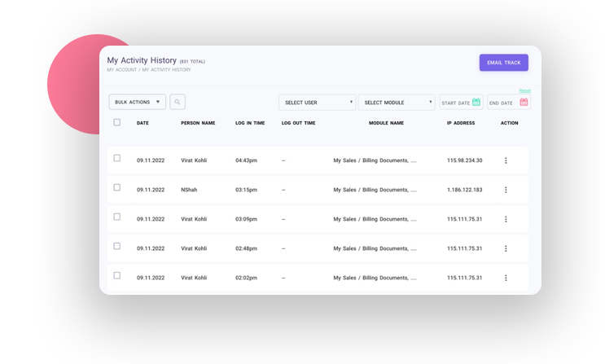Viewport: 605px width, 364px height.
Task: Select checkbox for 04:43pm login row
Action: point(117,158)
